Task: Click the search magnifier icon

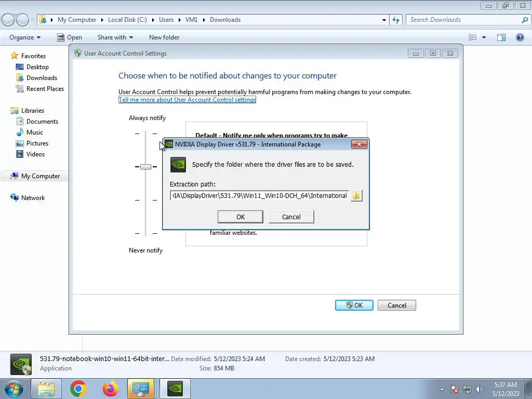Action: click(525, 20)
